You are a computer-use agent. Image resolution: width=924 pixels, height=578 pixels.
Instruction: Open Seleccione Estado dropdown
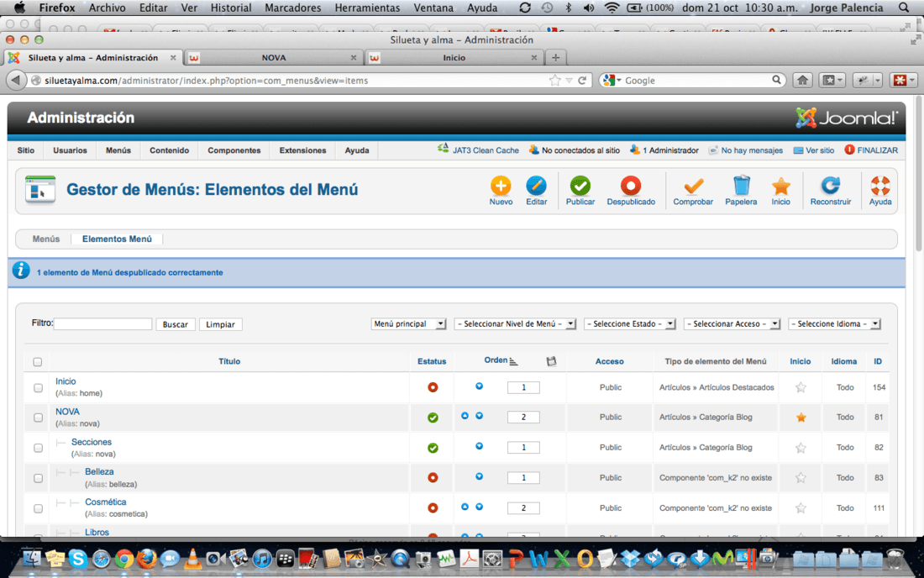[629, 323]
